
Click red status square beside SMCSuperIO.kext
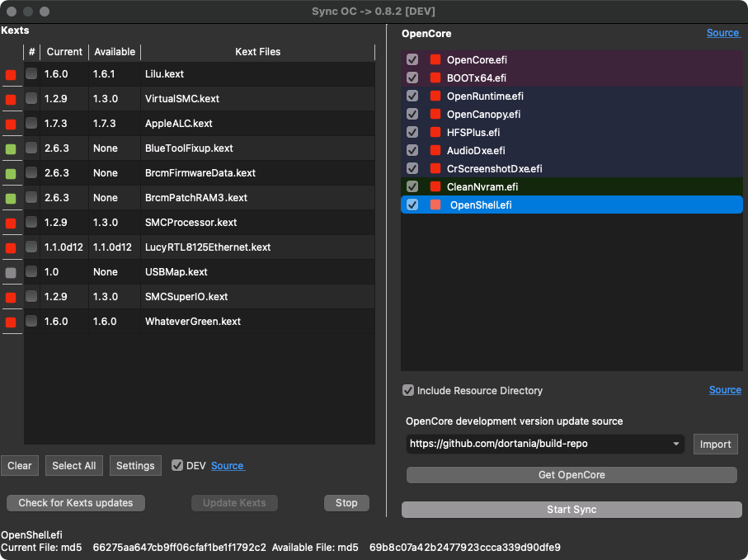pyautogui.click(x=11, y=298)
